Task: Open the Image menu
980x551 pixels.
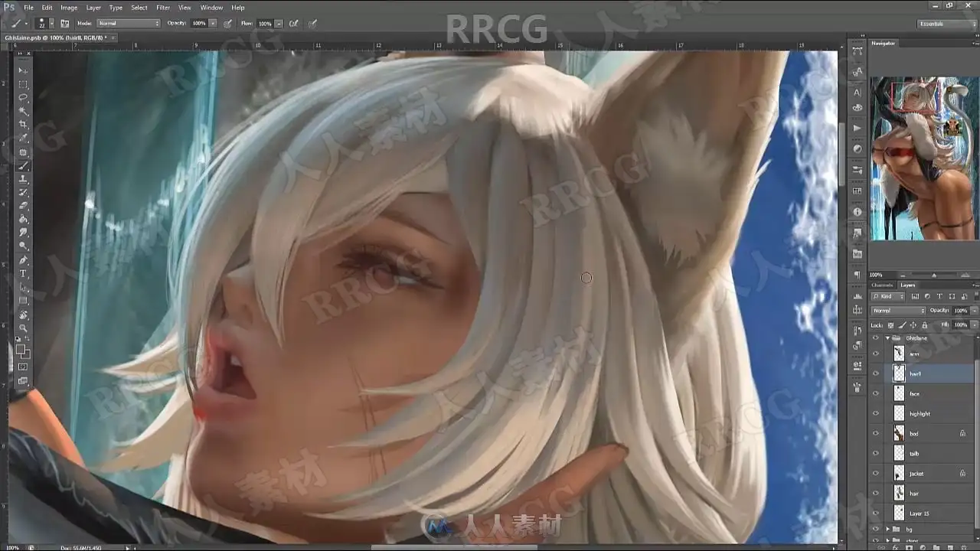Action: pyautogui.click(x=69, y=8)
